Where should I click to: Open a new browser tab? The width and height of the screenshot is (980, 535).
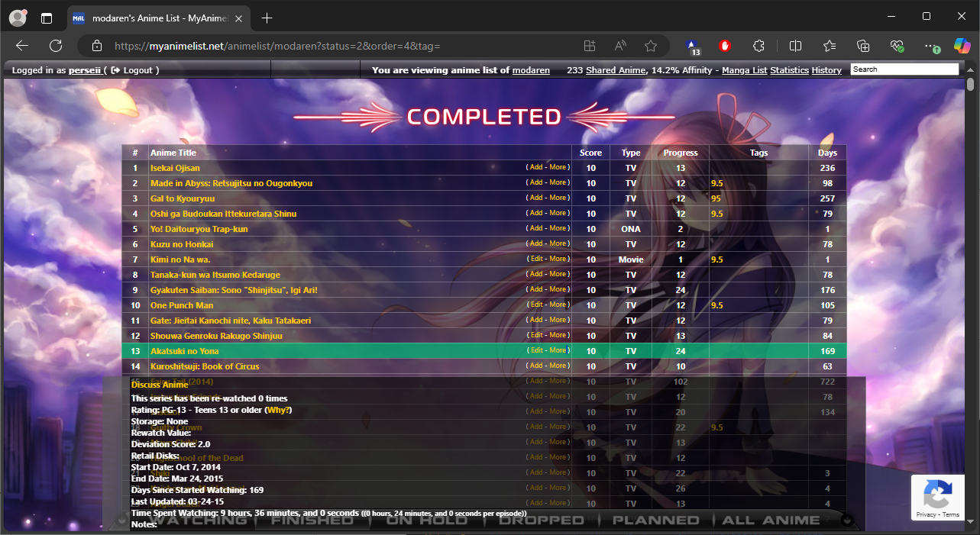coord(267,18)
